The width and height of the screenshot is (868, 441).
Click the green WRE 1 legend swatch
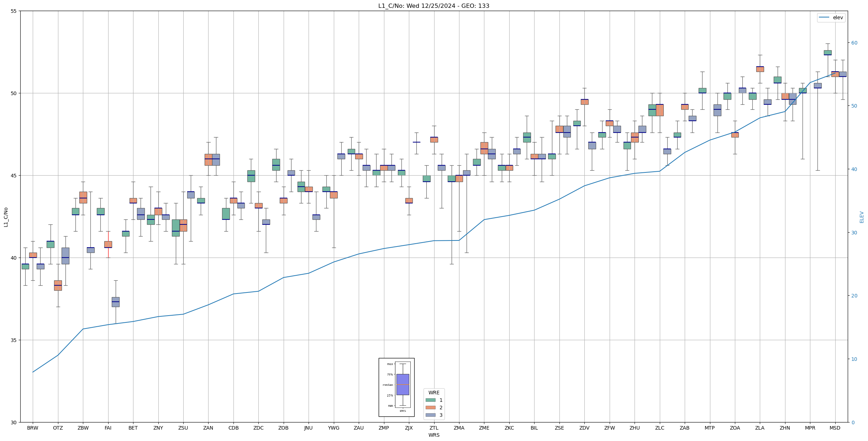(430, 400)
